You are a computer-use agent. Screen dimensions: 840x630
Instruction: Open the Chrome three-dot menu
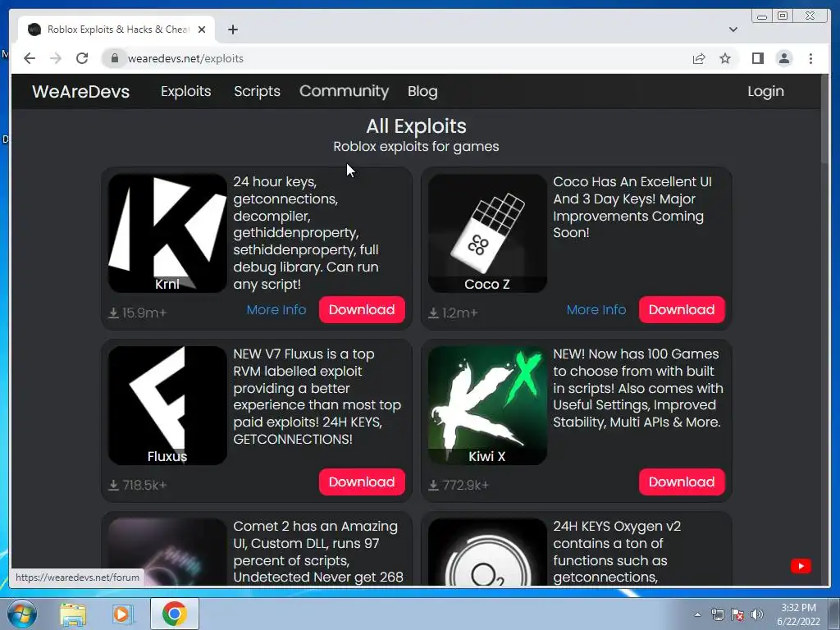[x=810, y=58]
